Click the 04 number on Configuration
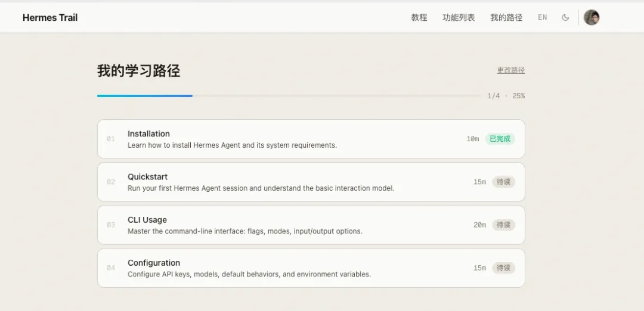 pos(111,268)
